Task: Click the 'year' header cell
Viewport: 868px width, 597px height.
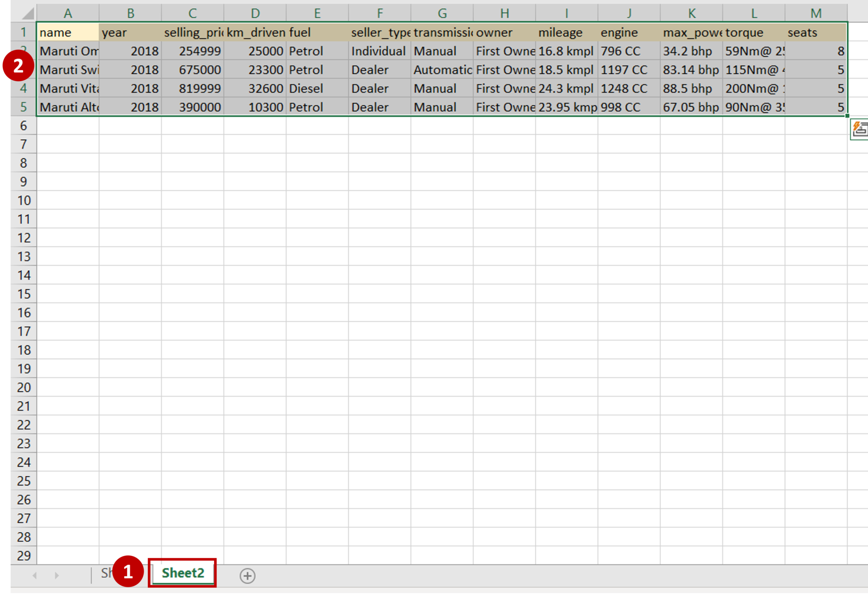Action: click(130, 32)
